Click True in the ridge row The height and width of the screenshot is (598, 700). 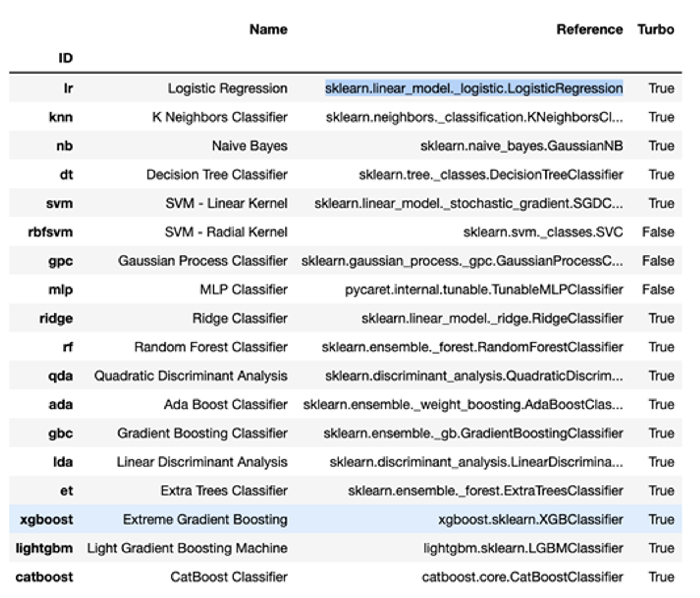[661, 319]
